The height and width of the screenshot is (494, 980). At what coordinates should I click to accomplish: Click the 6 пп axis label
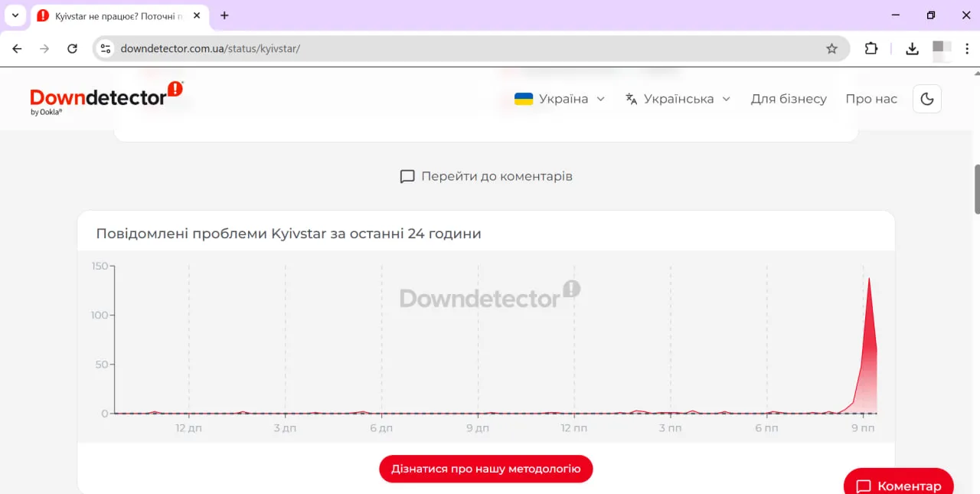point(766,428)
